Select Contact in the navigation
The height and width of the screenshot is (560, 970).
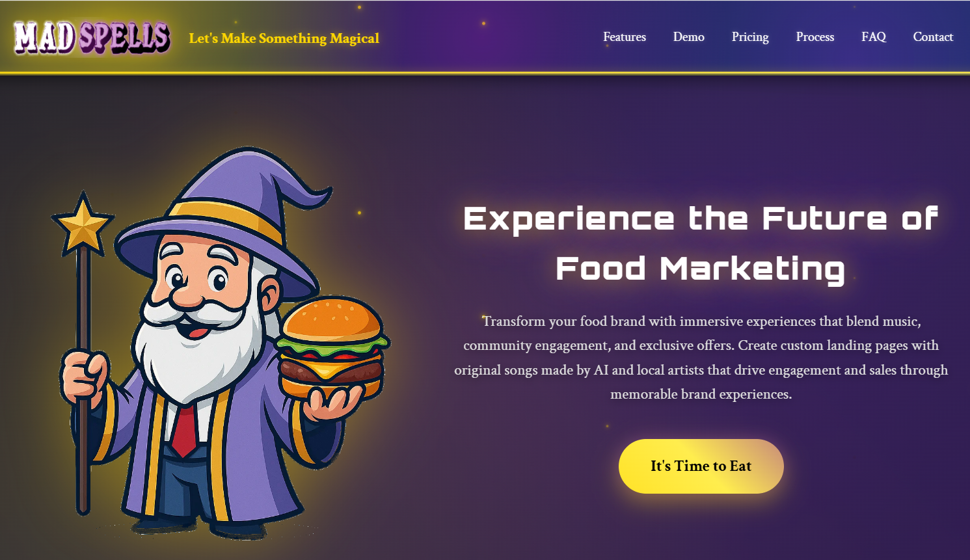point(933,37)
